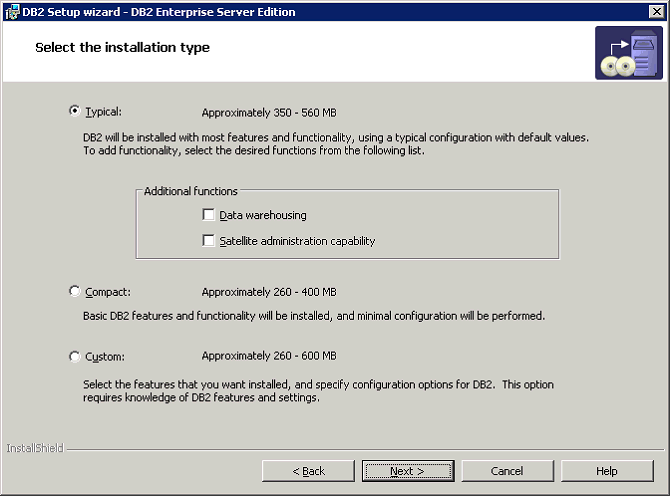Click 'Select the installation type' heading
The image size is (671, 497).
pos(122,47)
